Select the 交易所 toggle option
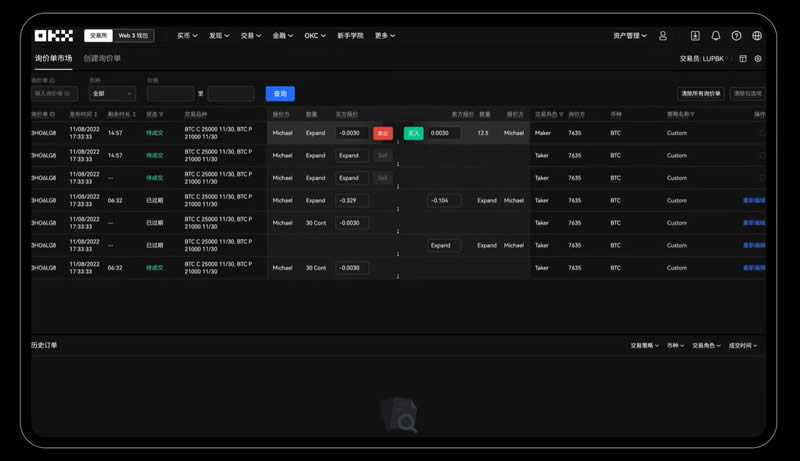The image size is (800, 461). coord(98,35)
